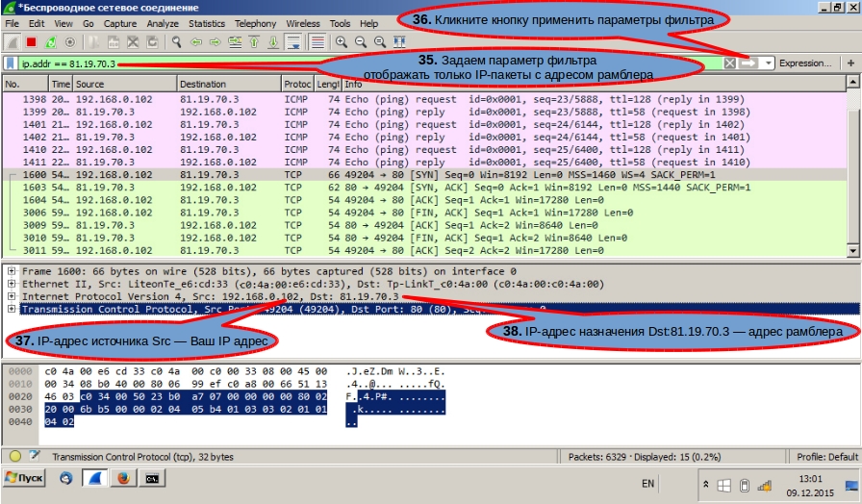Sort packets by the Source column header

(x=125, y=84)
